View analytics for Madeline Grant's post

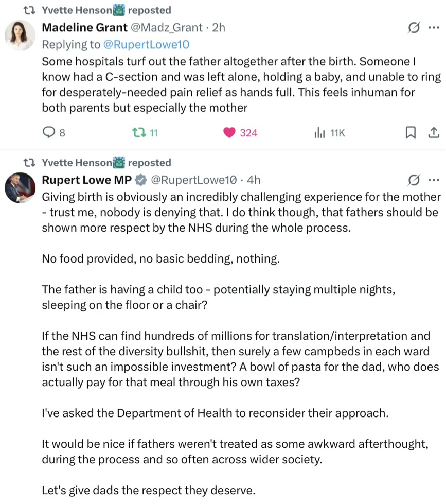(319, 133)
